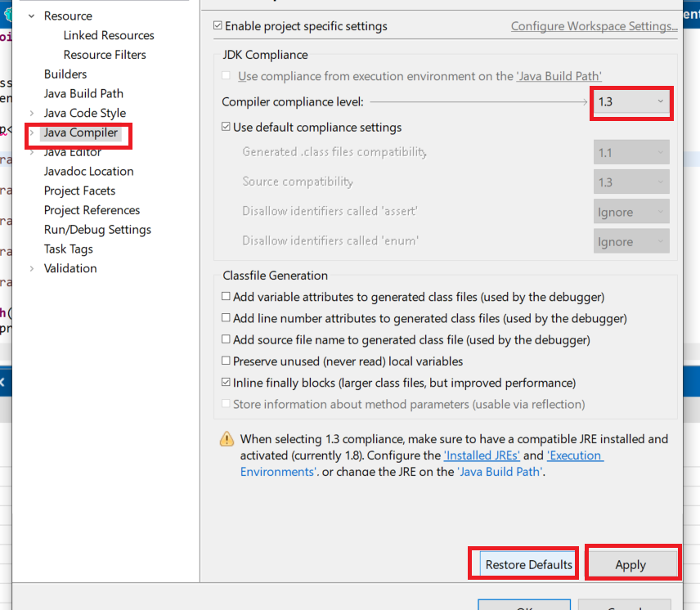Check Add variable attributes to generated class files
Viewport: 700px width, 610px height.
pos(227,298)
